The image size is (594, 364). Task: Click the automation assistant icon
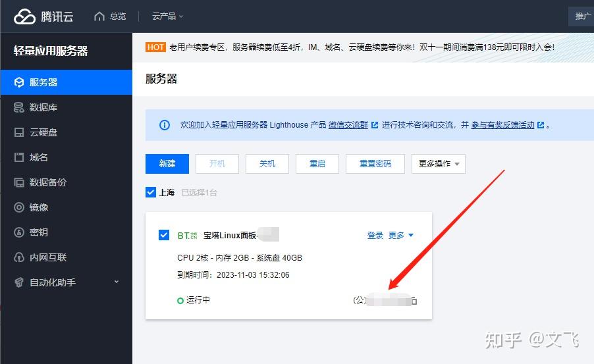point(19,282)
